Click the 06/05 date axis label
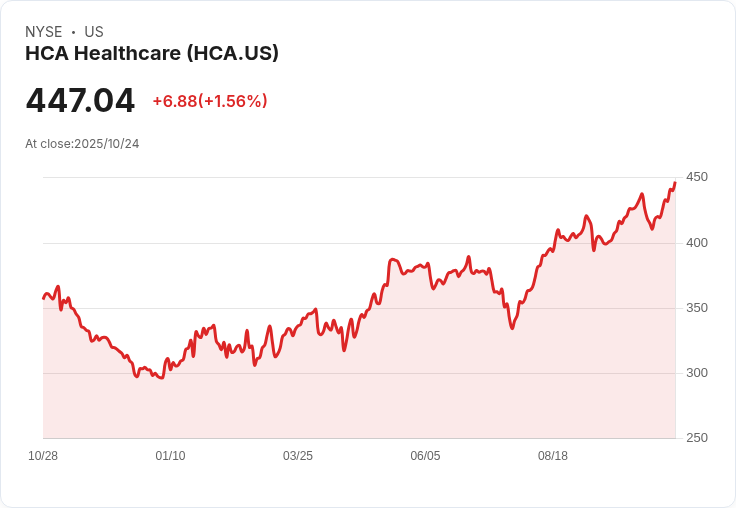This screenshot has width=736, height=508. (425, 456)
